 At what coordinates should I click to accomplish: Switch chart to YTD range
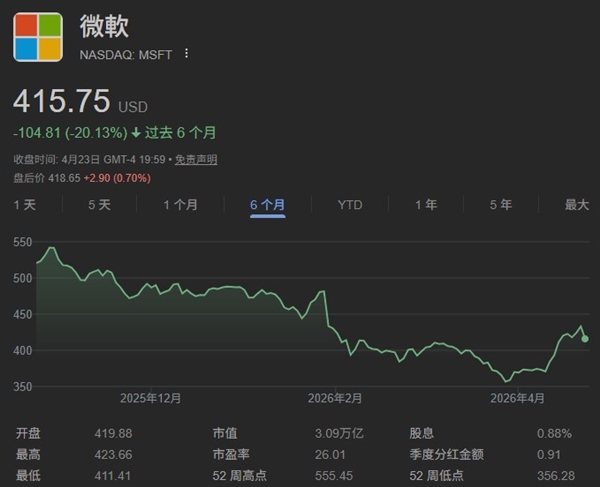point(349,204)
